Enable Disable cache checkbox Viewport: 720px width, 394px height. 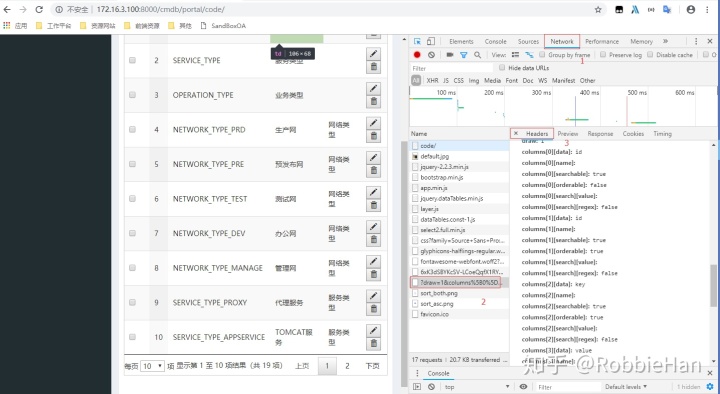650,55
